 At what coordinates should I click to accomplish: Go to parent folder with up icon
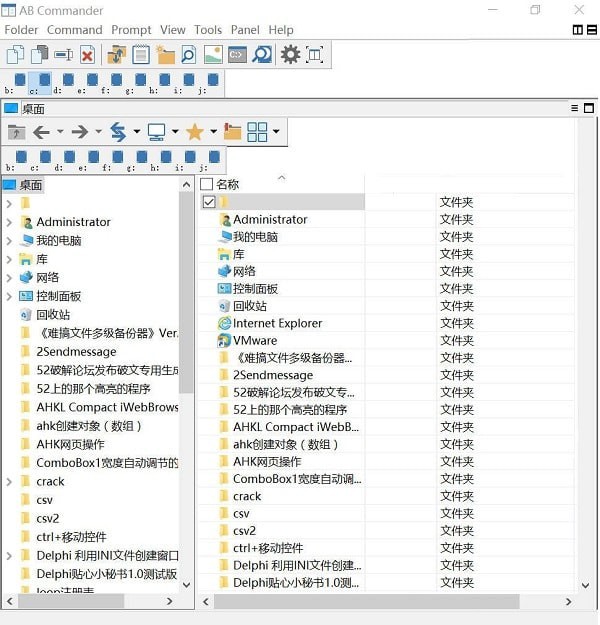coord(16,132)
